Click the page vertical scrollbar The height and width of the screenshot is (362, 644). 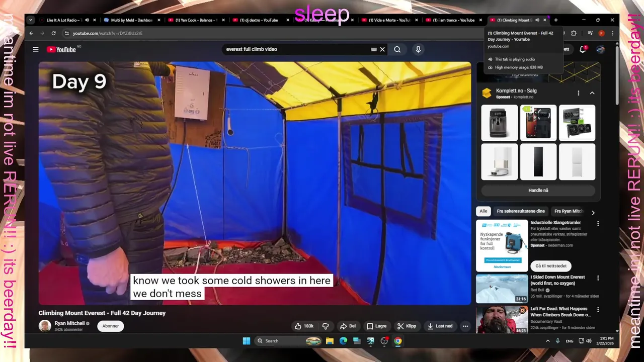tap(617, 75)
